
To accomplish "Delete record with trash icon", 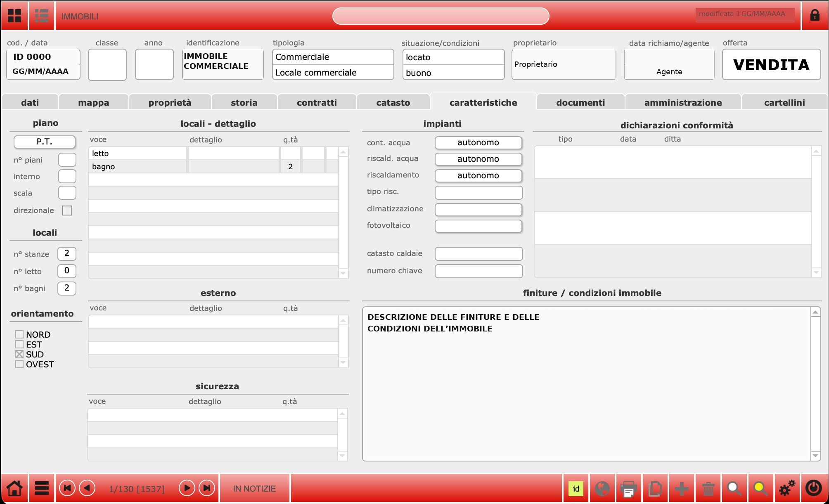I will pos(708,489).
